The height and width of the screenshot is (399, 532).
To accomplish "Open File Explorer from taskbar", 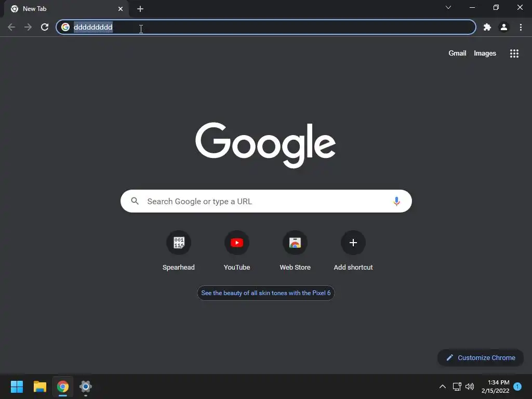I will pos(40,387).
